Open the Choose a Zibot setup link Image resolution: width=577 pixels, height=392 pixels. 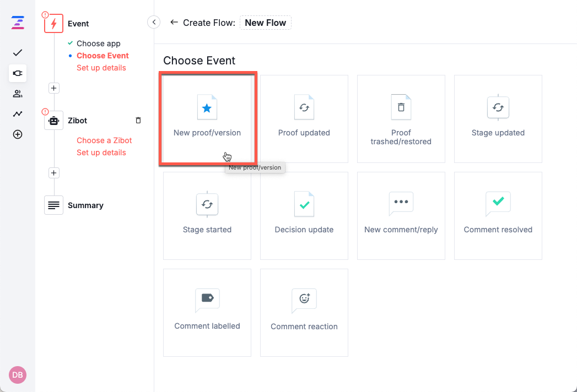(x=104, y=140)
